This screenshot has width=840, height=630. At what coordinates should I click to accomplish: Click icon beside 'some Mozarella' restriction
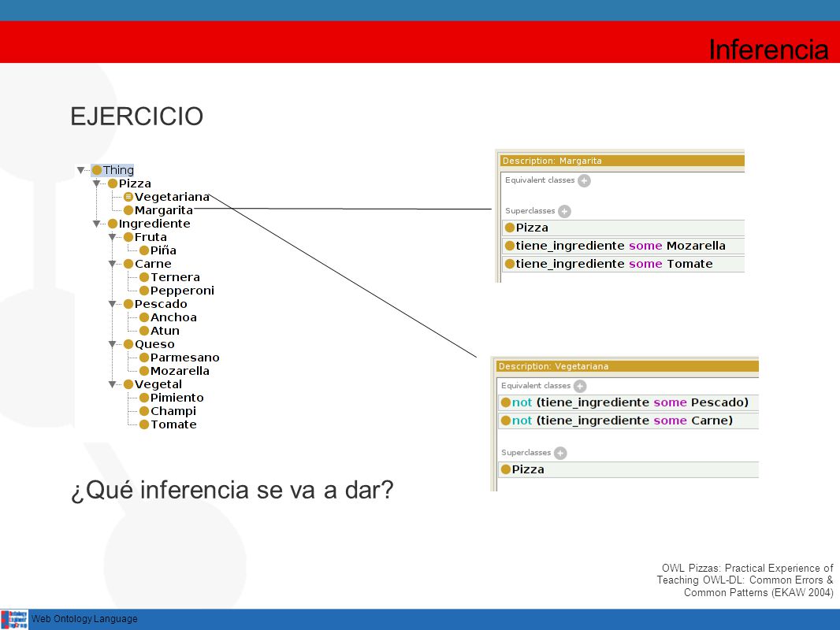(510, 246)
